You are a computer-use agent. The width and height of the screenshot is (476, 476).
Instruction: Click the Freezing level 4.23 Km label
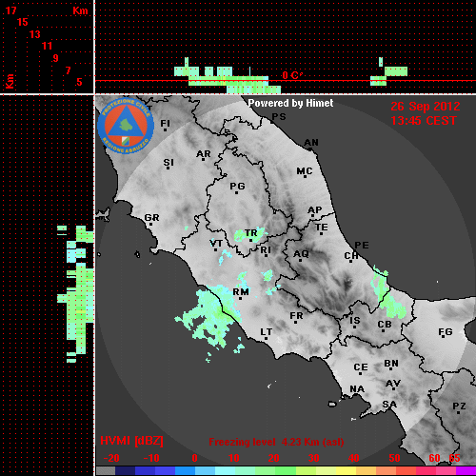276,442
